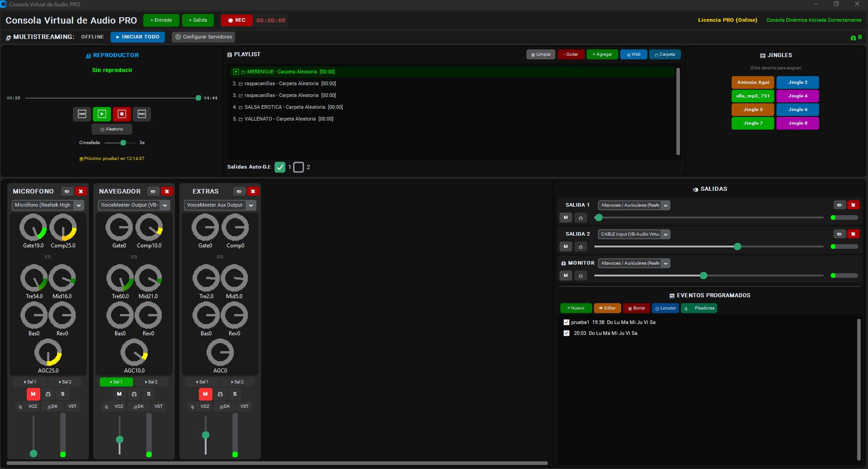Image resolution: width=868 pixels, height=469 pixels.
Task: Adjust the MICROFONO Tre knob
Action: (34, 278)
